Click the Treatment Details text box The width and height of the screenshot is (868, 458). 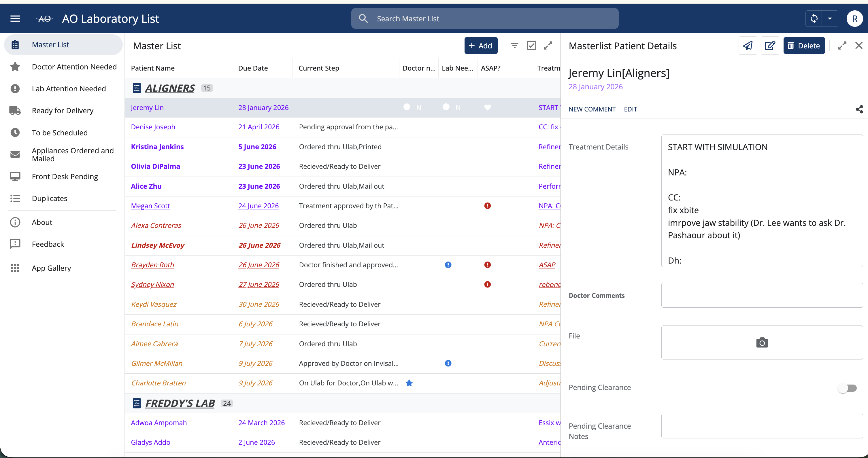tap(762, 201)
